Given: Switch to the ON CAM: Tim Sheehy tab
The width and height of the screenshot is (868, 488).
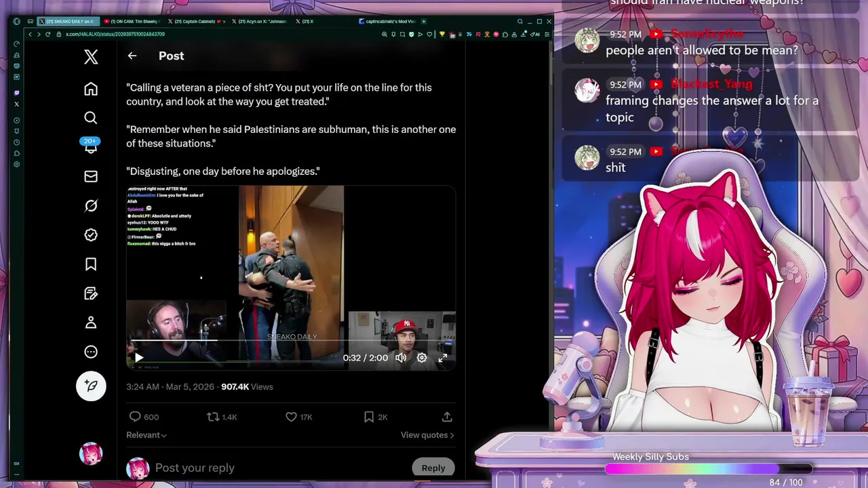Looking at the screenshot, I should pos(134,21).
